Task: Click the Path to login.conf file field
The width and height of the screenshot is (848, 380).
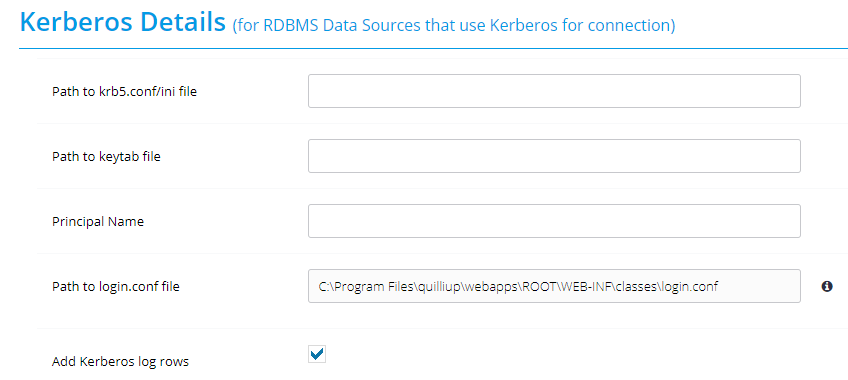Action: click(554, 286)
